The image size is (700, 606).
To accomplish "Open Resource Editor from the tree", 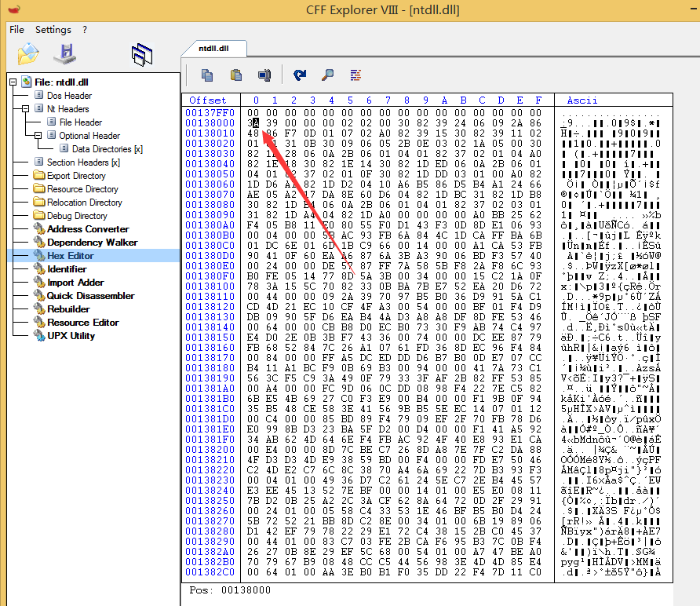I will click(x=83, y=323).
